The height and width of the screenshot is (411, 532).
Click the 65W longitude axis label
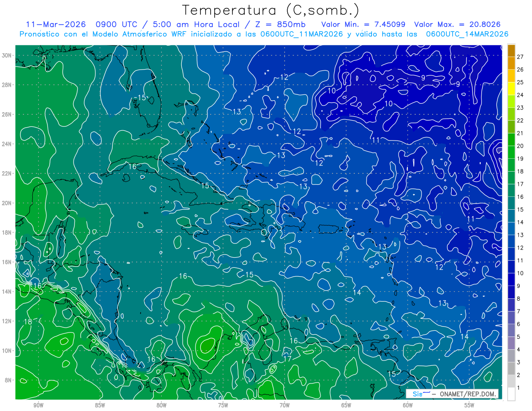coord(346,405)
